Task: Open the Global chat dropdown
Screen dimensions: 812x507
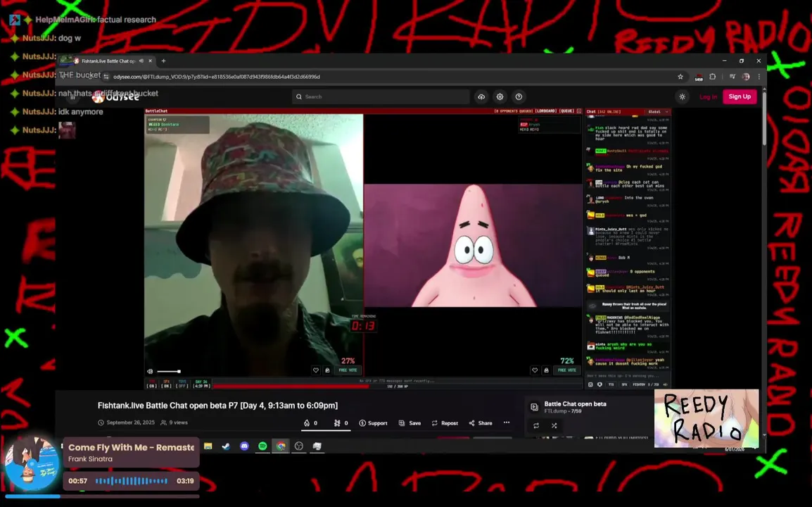Action: pyautogui.click(x=658, y=111)
